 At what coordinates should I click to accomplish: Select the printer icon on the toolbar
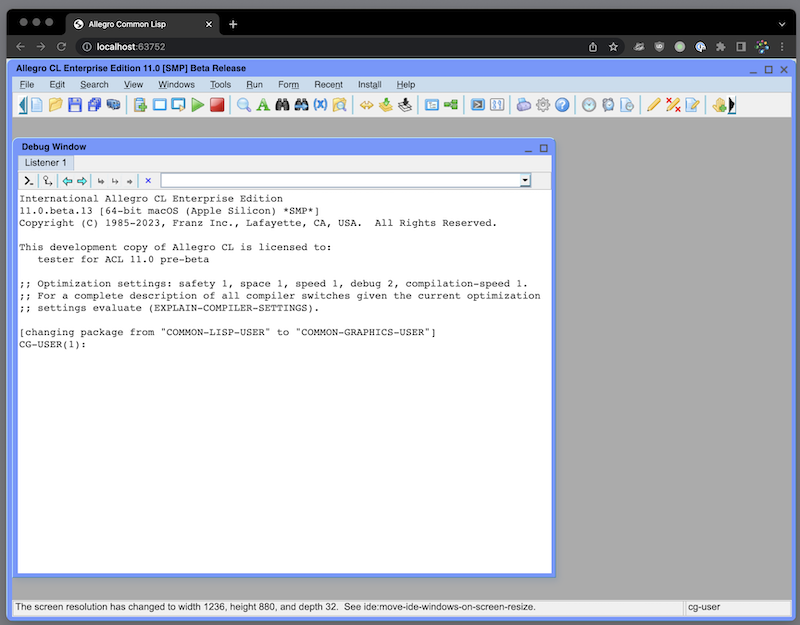(x=526, y=104)
